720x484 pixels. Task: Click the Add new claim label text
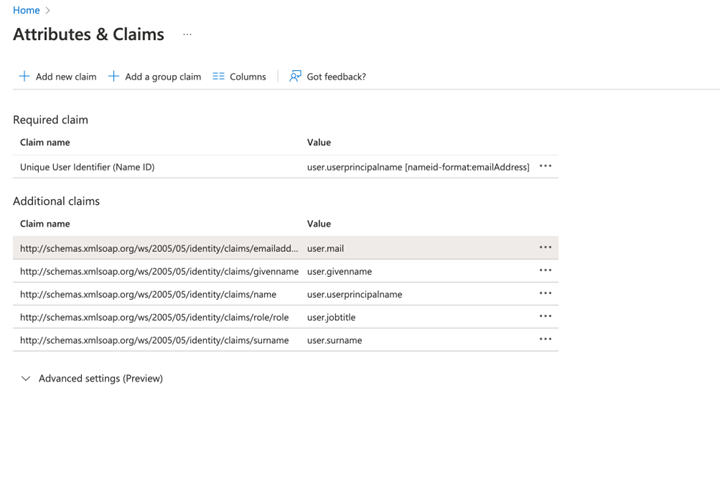point(66,76)
